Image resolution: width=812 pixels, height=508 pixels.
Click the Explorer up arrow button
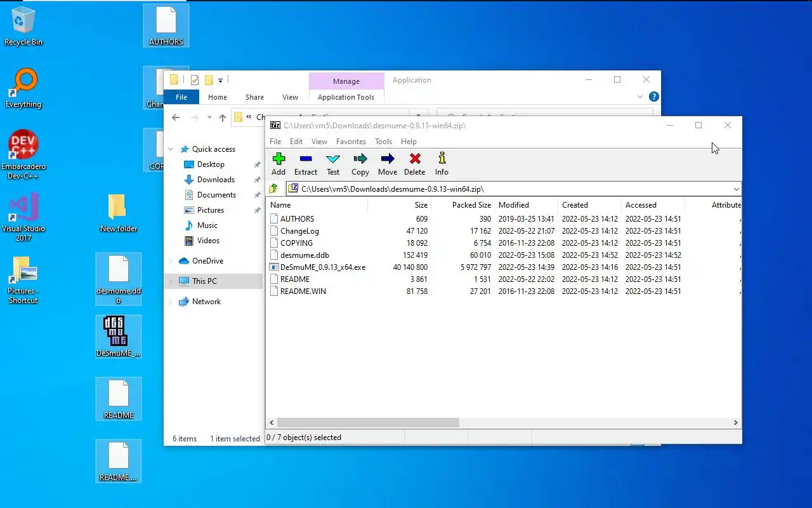click(x=222, y=117)
